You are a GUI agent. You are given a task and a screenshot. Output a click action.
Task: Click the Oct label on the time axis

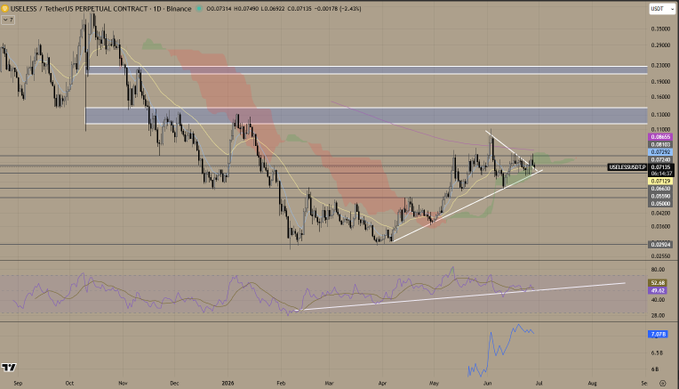click(69, 383)
